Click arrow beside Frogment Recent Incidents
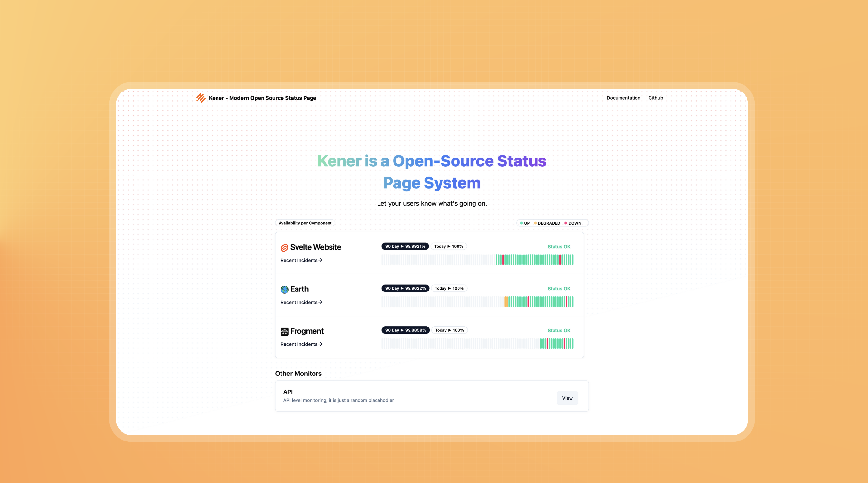868x483 pixels. (320, 344)
